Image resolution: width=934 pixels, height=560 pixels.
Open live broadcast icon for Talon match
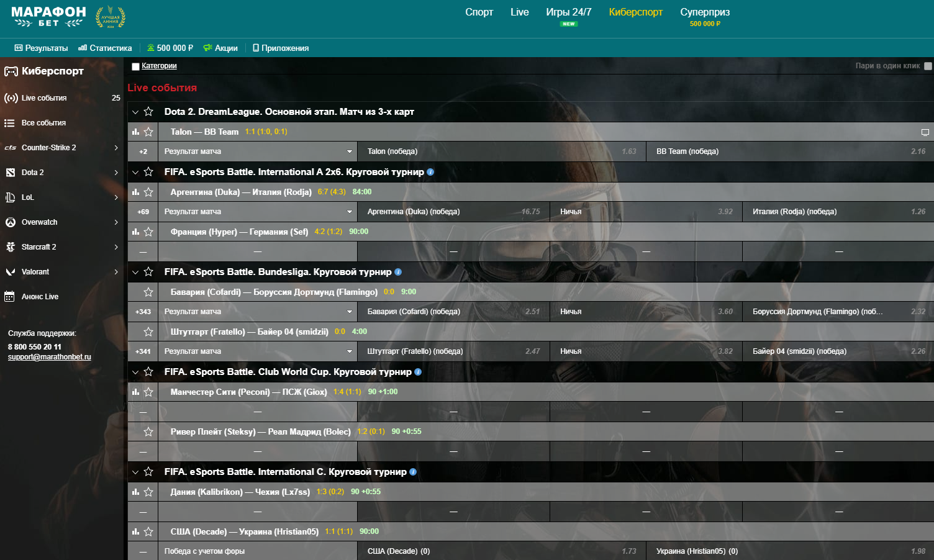pyautogui.click(x=925, y=132)
